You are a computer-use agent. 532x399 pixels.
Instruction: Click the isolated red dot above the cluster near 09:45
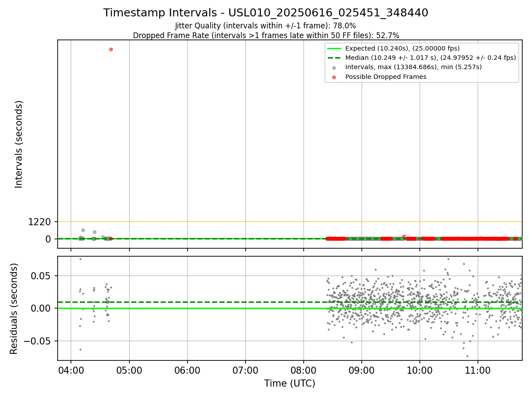pyautogui.click(x=404, y=236)
